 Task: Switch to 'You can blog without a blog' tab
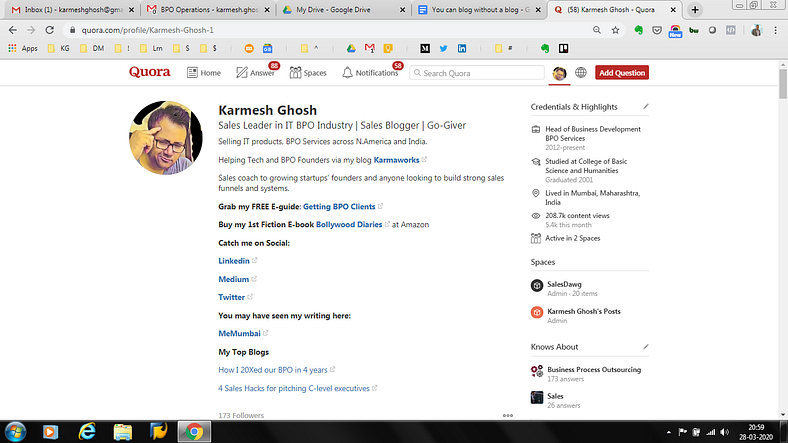[478, 10]
